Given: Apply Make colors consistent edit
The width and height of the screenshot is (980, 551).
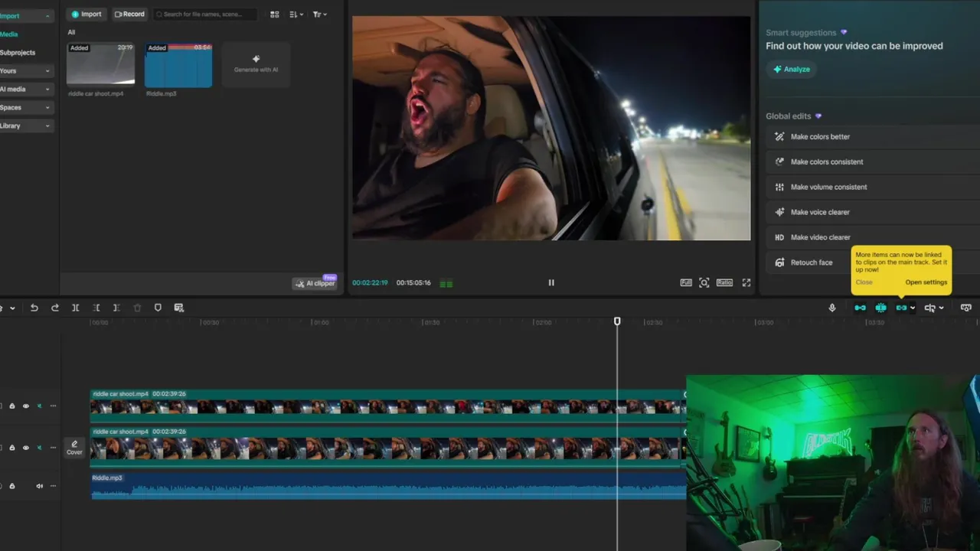Looking at the screenshot, I should click(873, 162).
